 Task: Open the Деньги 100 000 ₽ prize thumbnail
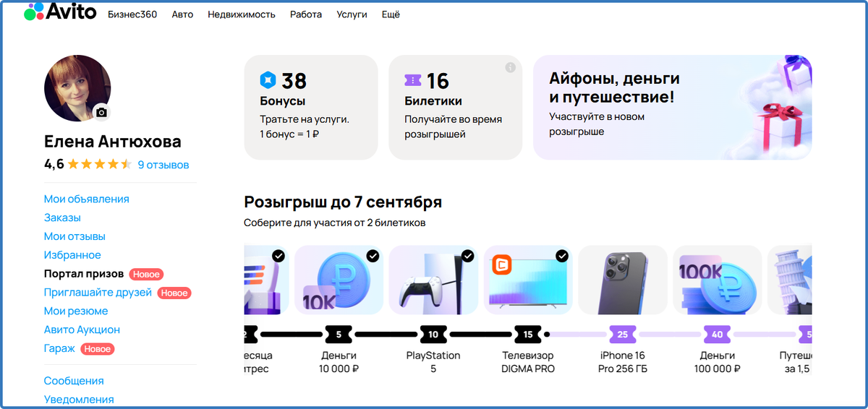(x=717, y=280)
